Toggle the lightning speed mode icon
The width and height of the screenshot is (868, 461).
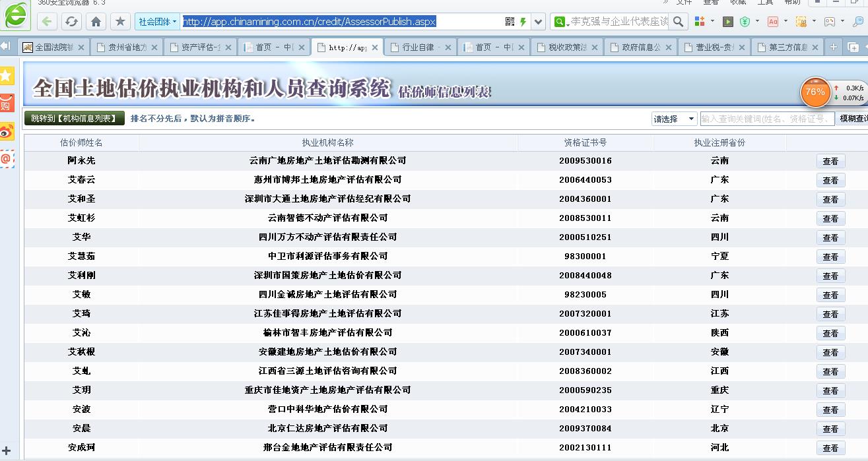point(523,22)
